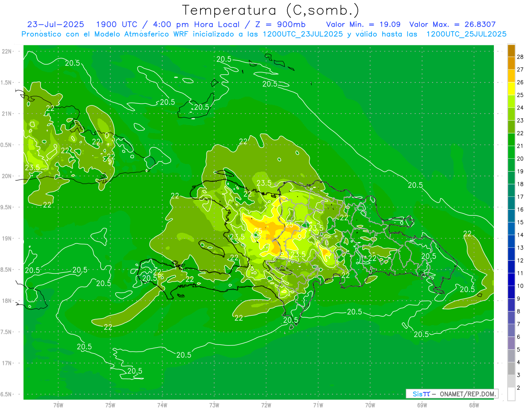Click legend swatch between 26 and 27
The image size is (532, 411).
(511, 76)
